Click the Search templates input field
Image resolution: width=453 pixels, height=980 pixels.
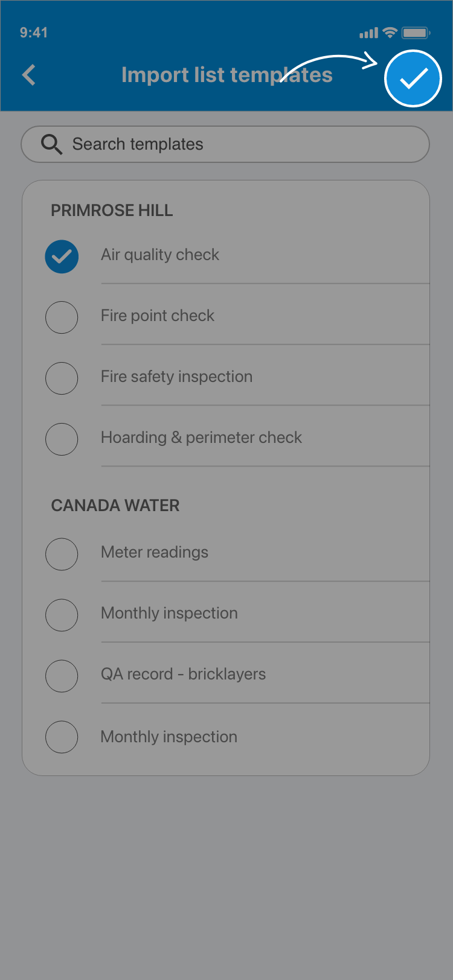pyautogui.click(x=242, y=144)
